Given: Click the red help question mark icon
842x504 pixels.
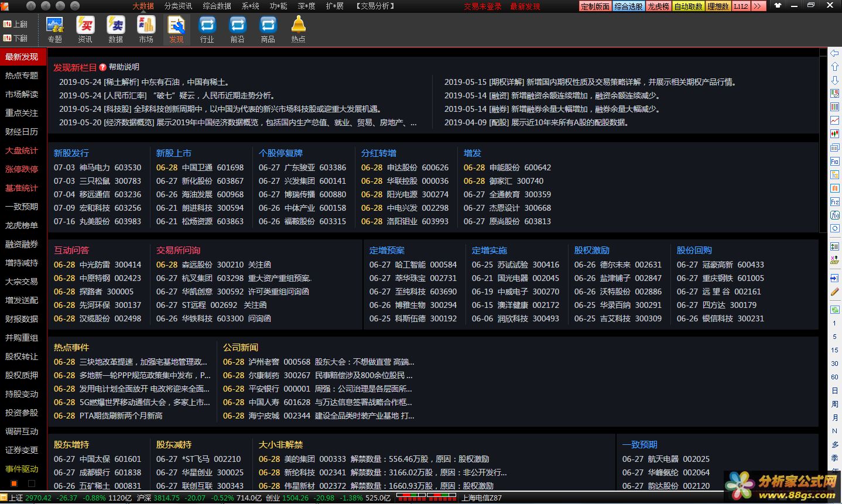Looking at the screenshot, I should (x=103, y=67).
